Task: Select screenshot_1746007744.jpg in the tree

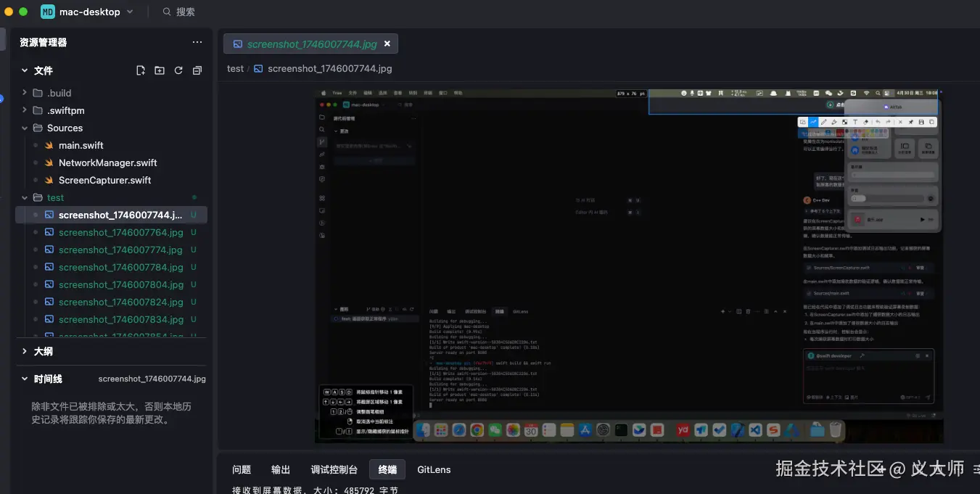Action: [112, 215]
